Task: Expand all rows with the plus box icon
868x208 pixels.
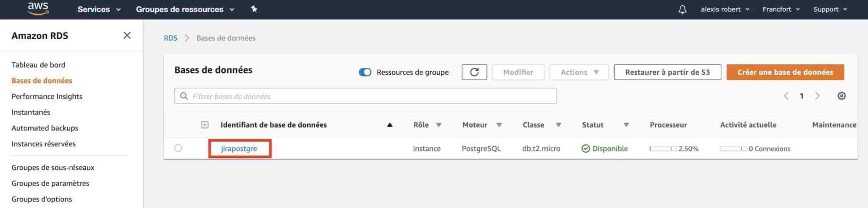Action: (x=205, y=125)
